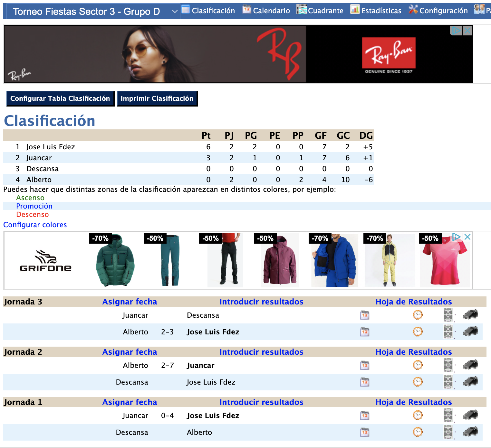Click Asignar fecha for Jornada 2
The width and height of the screenshot is (491, 448).
coord(130,352)
